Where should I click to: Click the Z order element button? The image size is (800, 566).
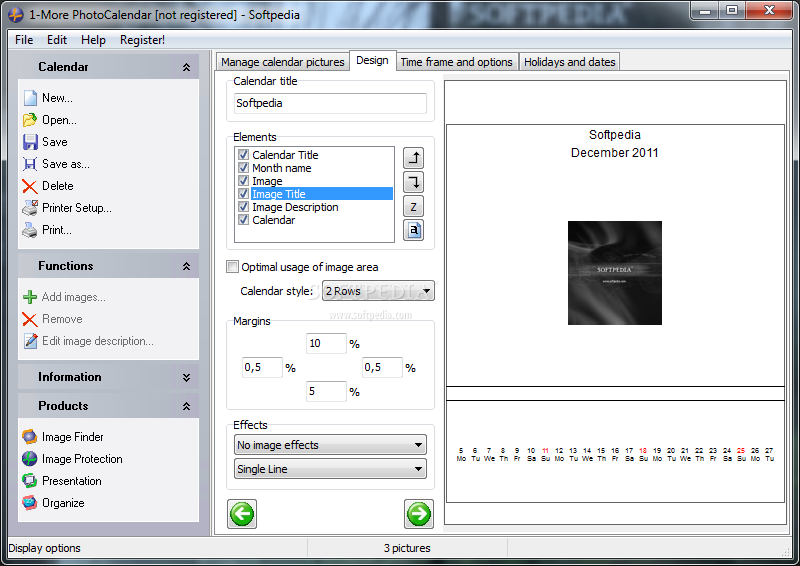(413, 206)
